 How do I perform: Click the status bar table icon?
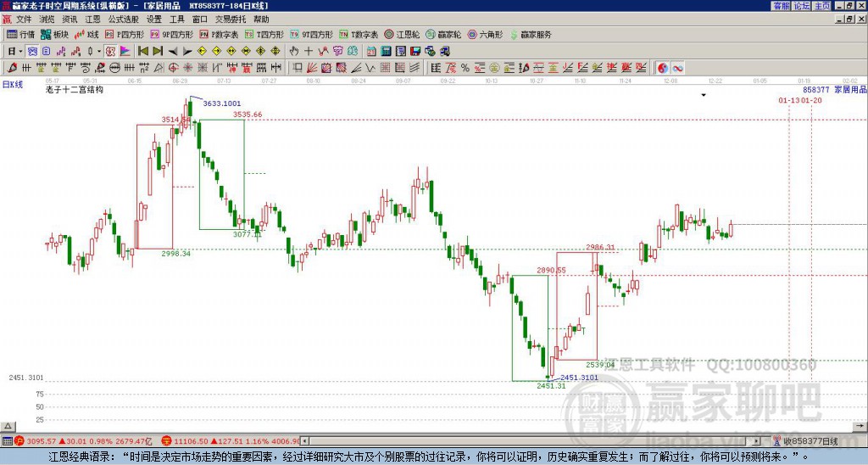(x=7, y=441)
